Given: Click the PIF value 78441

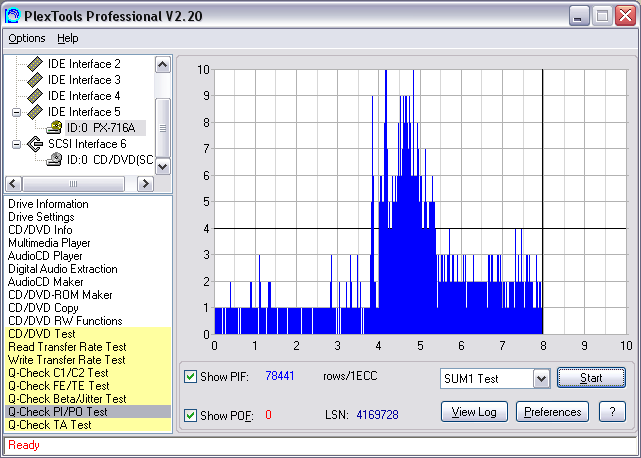Looking at the screenshot, I should 280,376.
